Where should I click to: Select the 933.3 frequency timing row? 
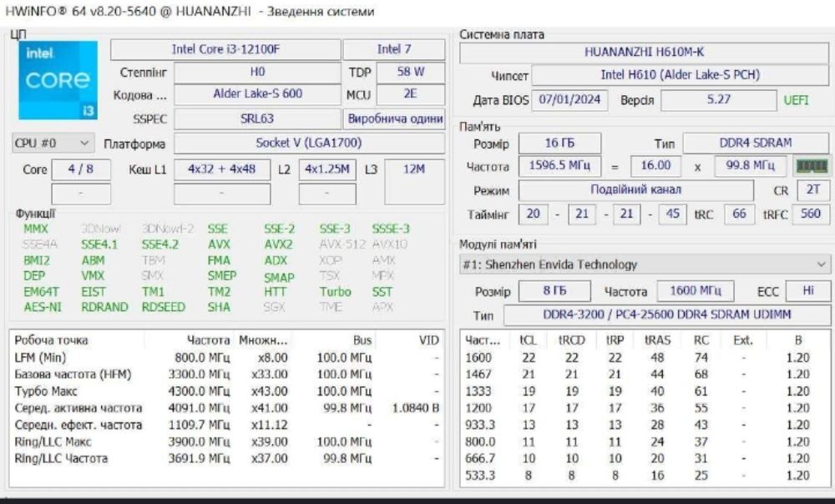(645, 426)
